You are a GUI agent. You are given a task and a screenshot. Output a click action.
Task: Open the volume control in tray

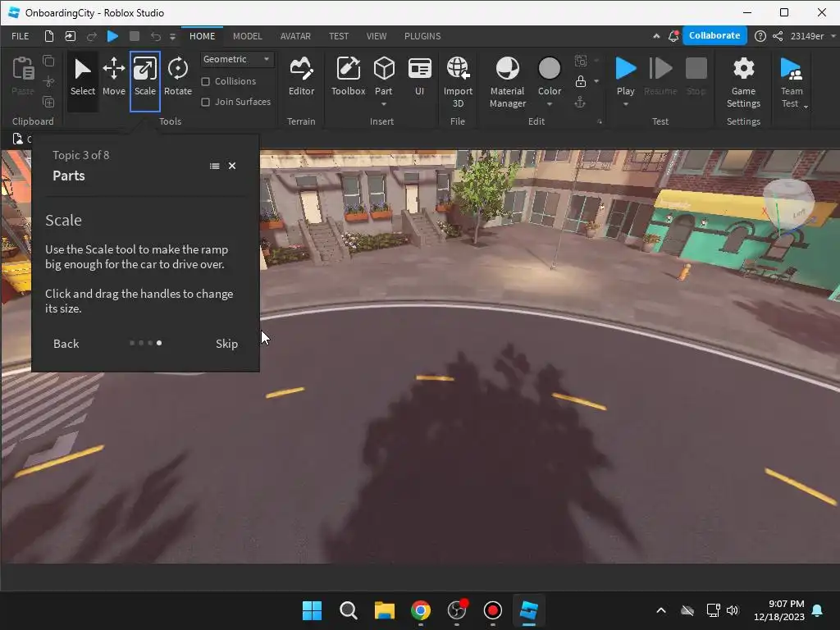(733, 610)
